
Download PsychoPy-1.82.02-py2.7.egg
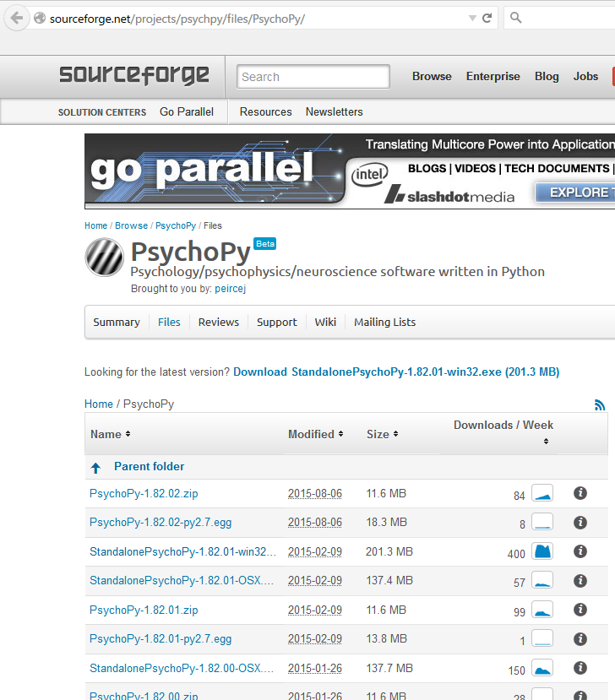point(161,523)
